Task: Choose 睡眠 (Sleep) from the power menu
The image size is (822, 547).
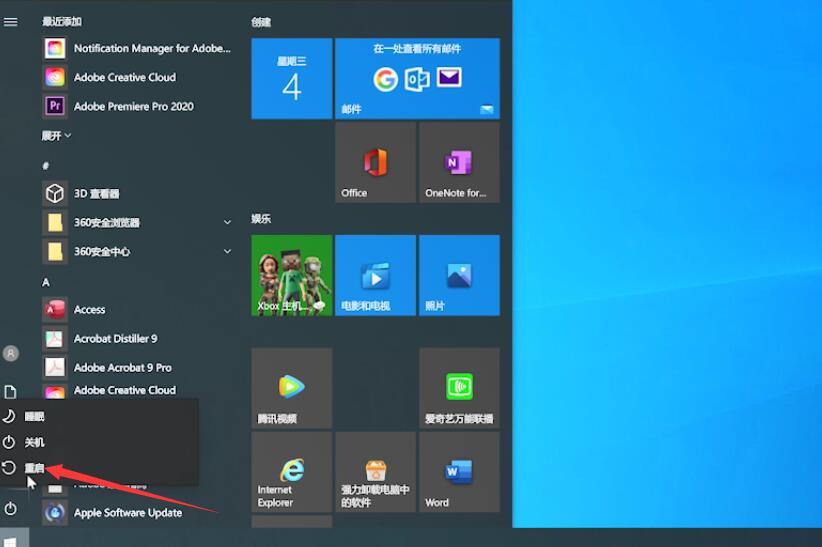Action: tap(100, 416)
